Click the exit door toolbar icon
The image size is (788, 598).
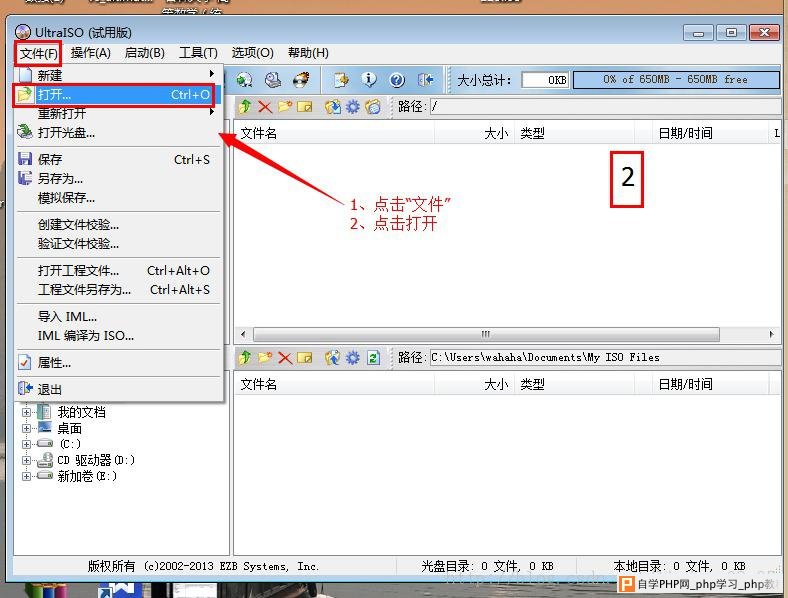[x=426, y=80]
